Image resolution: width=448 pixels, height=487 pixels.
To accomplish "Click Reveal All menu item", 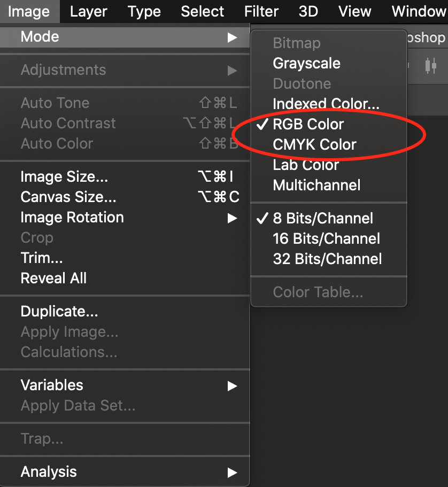I will 53,278.
